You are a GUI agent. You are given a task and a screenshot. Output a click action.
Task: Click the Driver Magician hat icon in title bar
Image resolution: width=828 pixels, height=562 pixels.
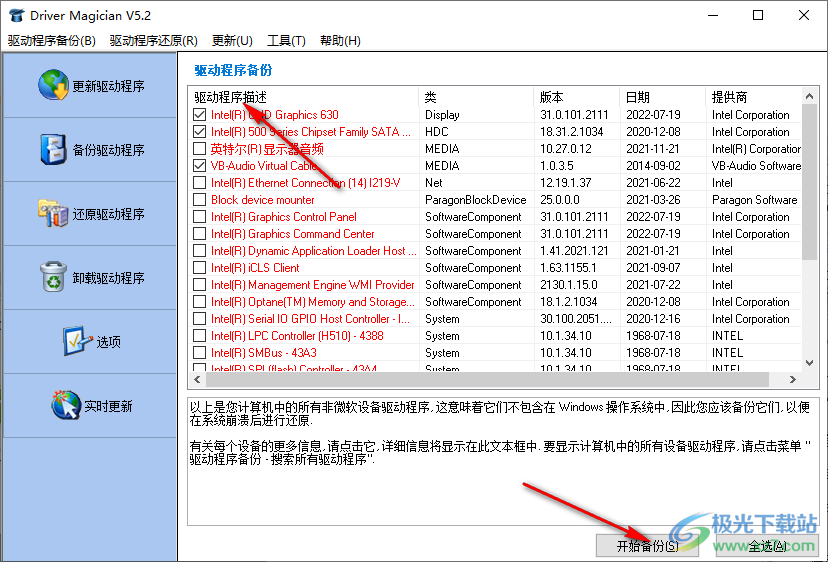pos(17,15)
